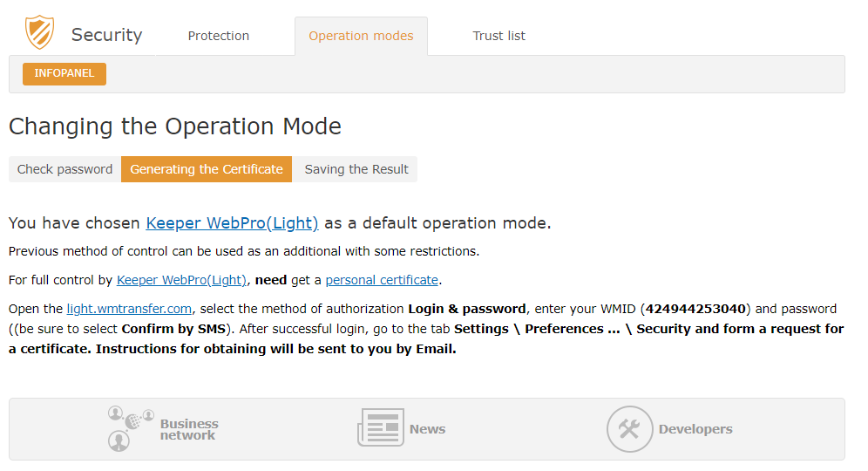Open the News footer link
The image size is (868, 471).
pyautogui.click(x=427, y=429)
